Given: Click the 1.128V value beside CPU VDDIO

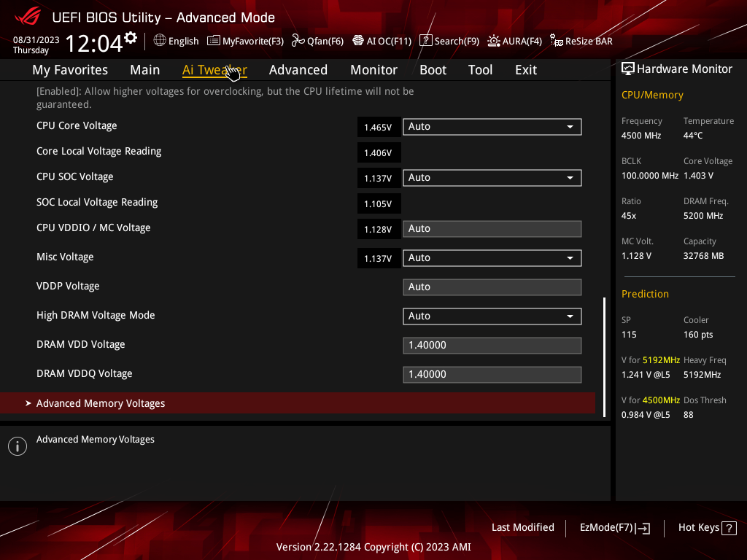Looking at the screenshot, I should (379, 230).
